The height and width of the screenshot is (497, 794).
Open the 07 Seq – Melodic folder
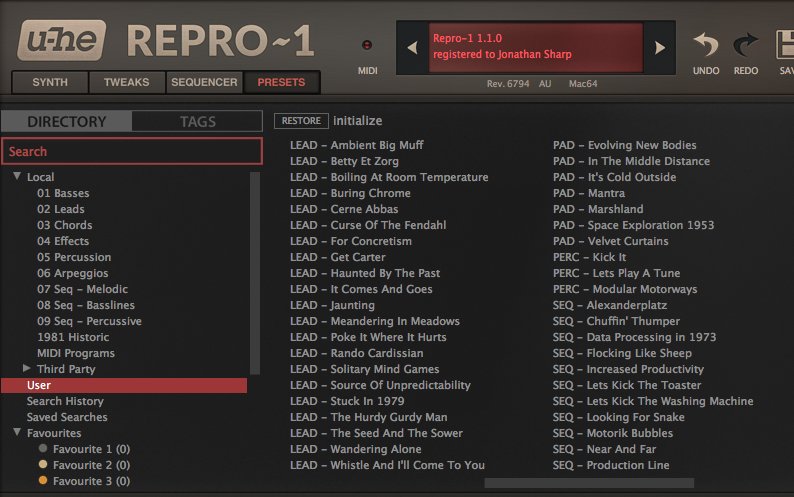point(82,289)
